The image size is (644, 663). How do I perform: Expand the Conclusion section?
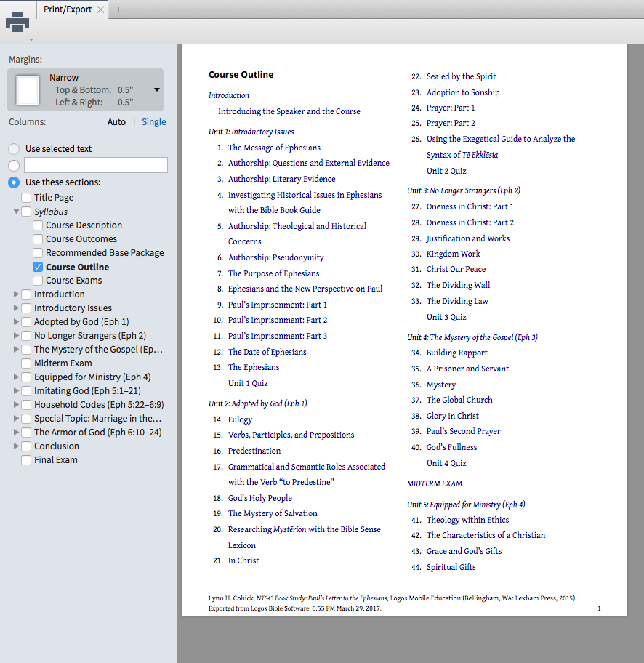16,446
